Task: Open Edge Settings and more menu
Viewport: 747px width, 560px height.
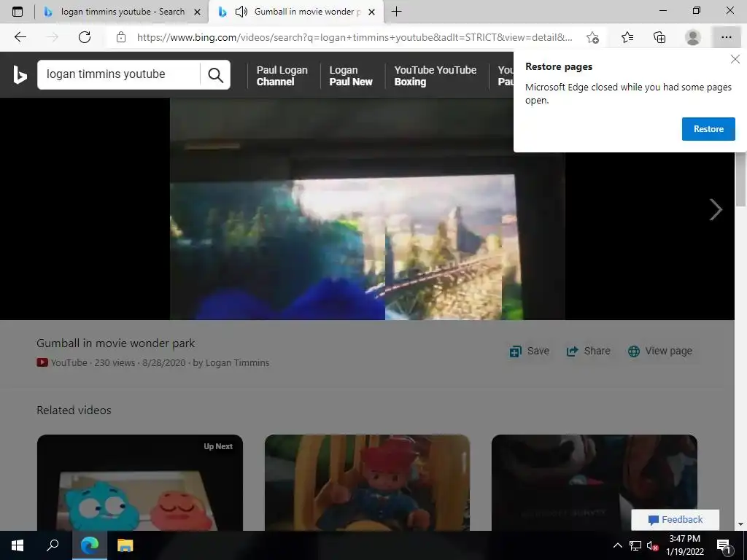Action: [726, 37]
